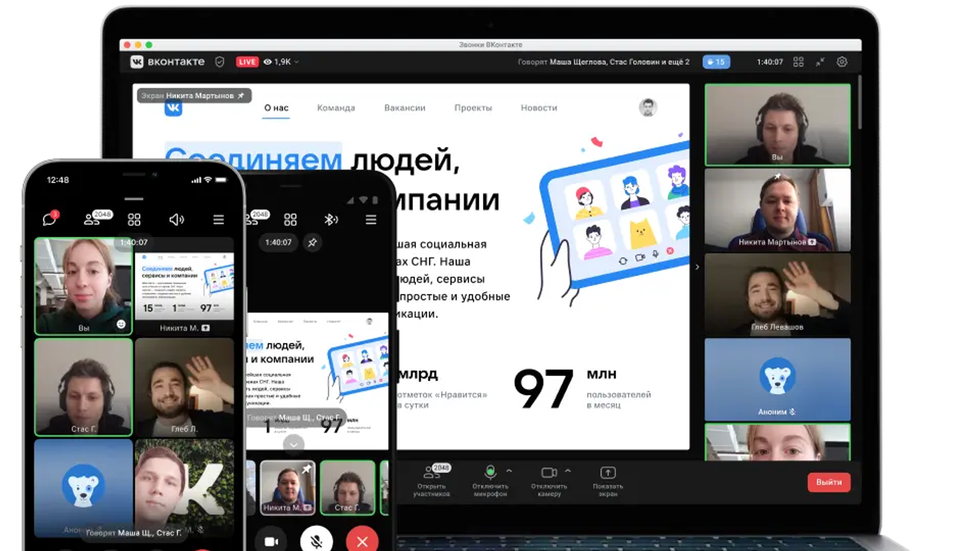This screenshot has width=980, height=551.
Task: Click the profile avatar on the shared webpage
Action: coord(648,108)
